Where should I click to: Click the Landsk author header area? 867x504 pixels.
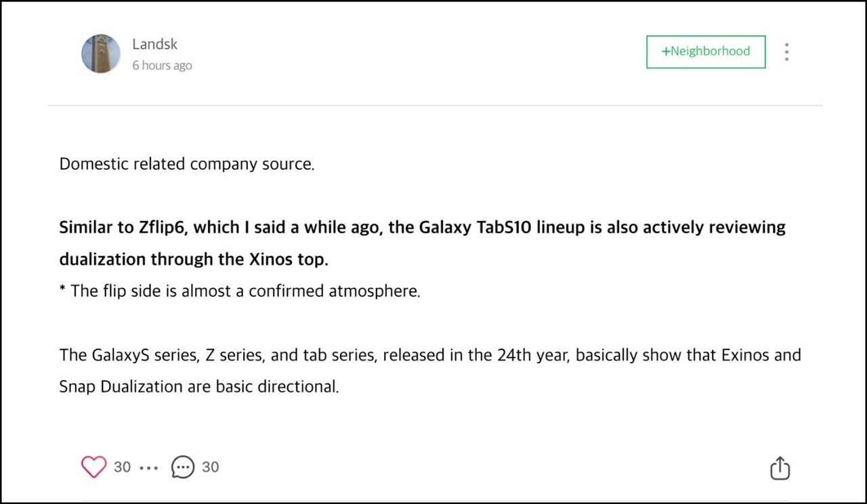point(135,53)
